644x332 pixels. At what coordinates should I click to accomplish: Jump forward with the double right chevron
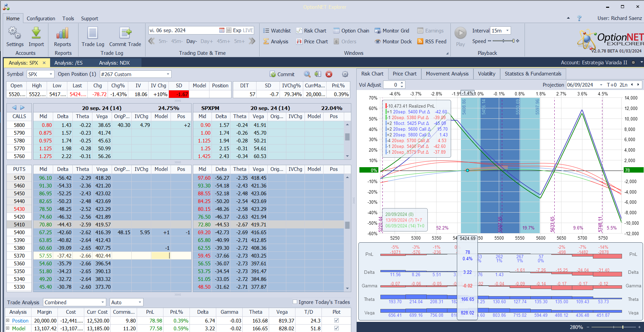tap(252, 41)
